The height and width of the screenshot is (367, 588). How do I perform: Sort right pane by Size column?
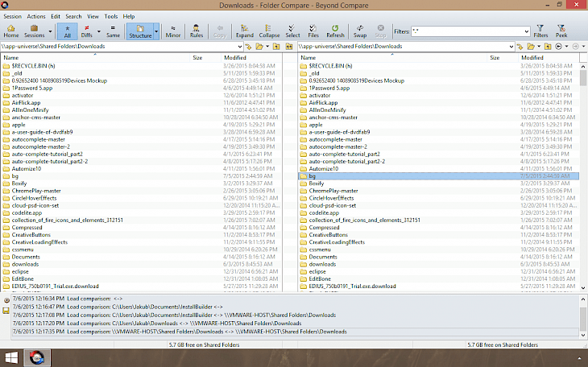pyautogui.click(x=503, y=58)
